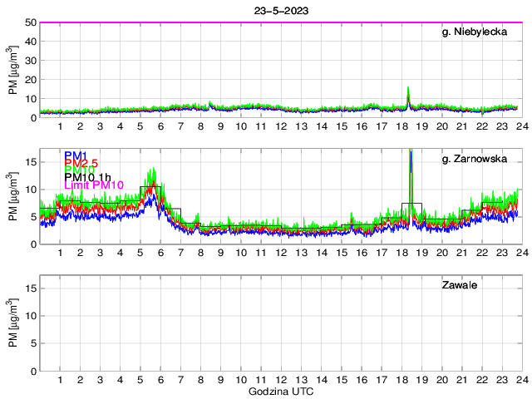Click the y-axis label of the Zawale chart
Screen dimensions: 532x399
tap(13, 323)
